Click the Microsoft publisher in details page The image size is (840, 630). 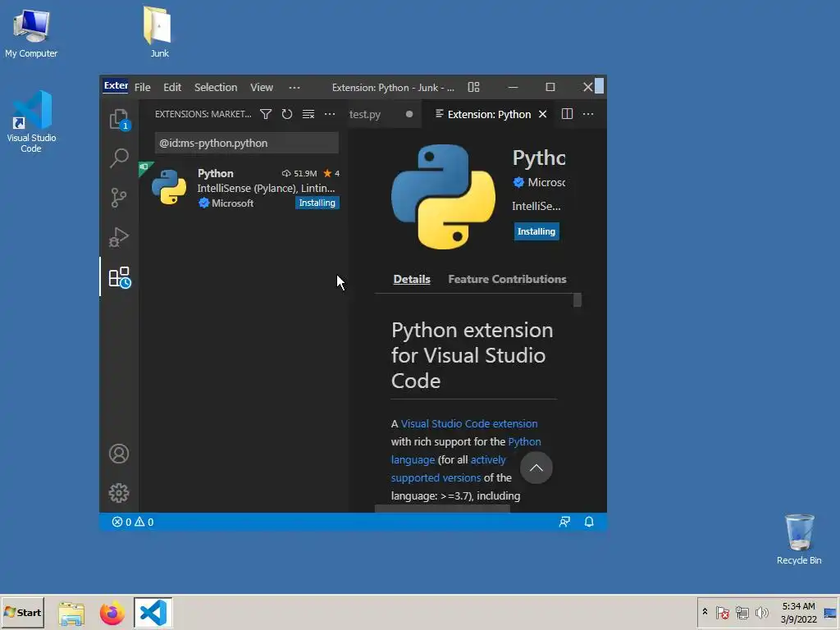pos(540,182)
